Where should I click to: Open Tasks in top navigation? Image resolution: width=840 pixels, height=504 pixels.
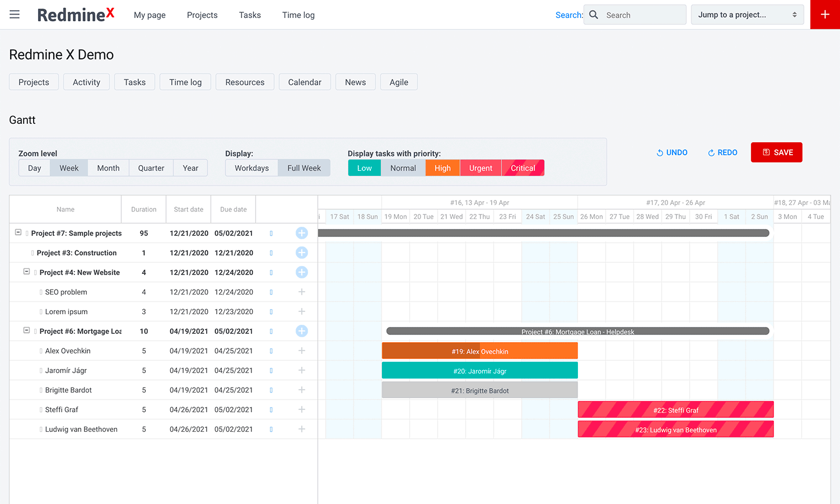pyautogui.click(x=250, y=15)
